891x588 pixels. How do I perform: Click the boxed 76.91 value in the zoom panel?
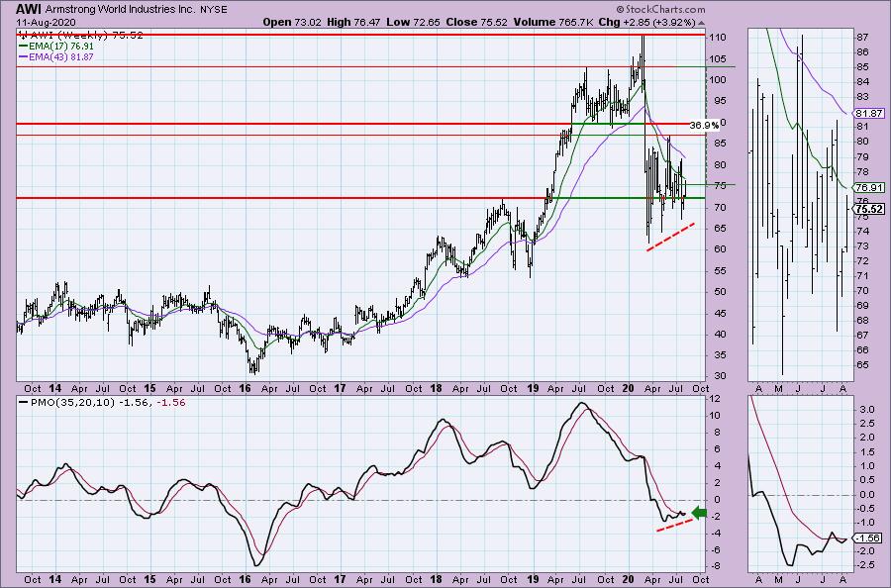[869, 187]
